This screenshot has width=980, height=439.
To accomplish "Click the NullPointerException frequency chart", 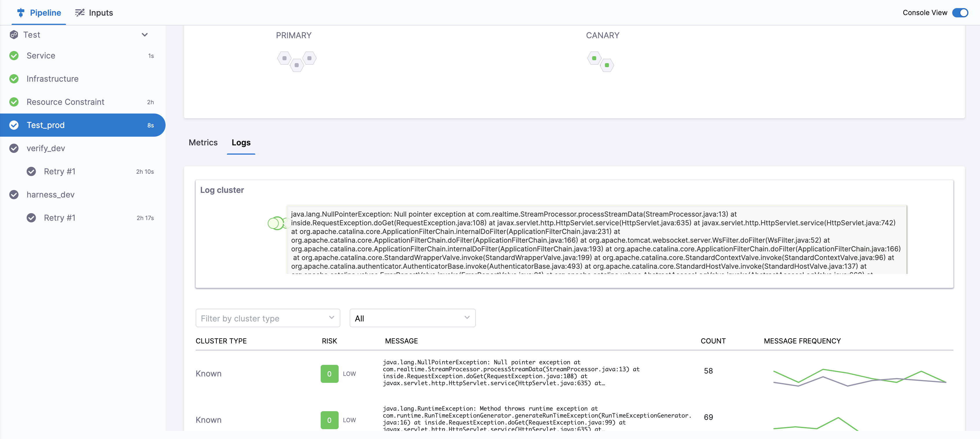I will (860, 377).
